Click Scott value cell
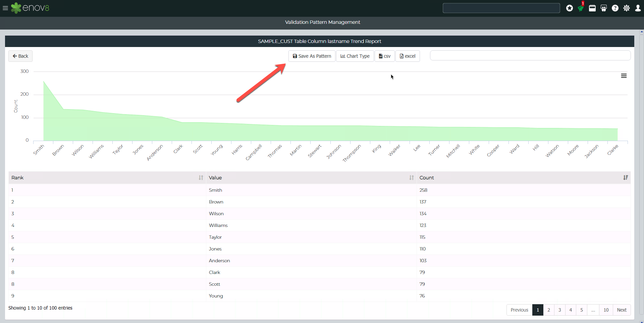Screen dimensions: 644x323 click(311, 284)
